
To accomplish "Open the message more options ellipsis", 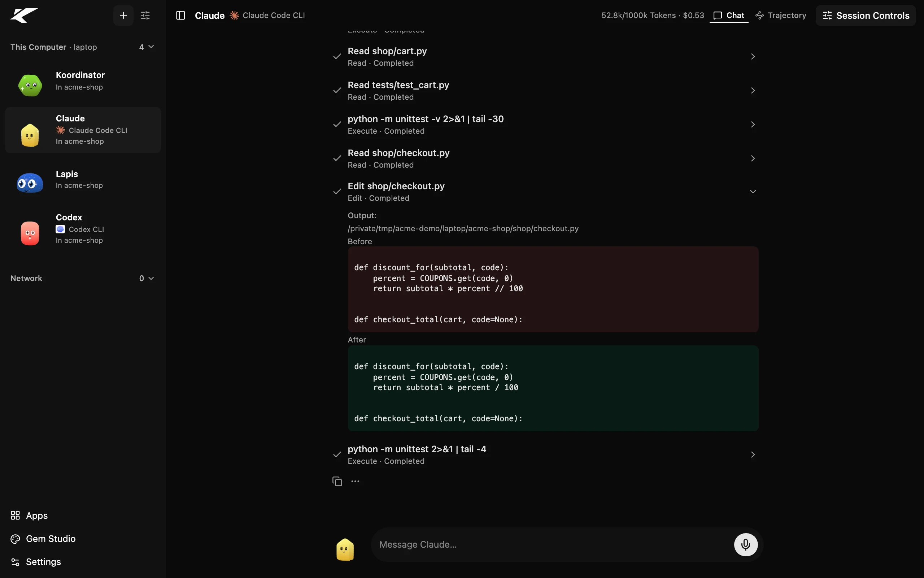I will (x=355, y=481).
